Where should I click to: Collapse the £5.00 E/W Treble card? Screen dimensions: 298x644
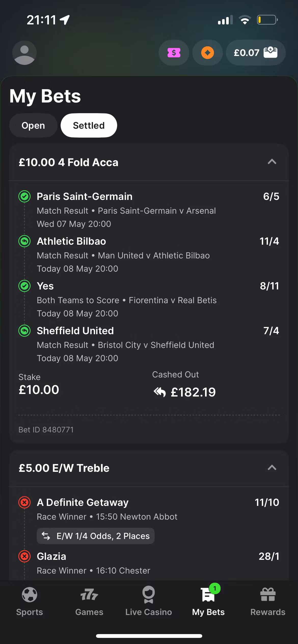pyautogui.click(x=272, y=468)
